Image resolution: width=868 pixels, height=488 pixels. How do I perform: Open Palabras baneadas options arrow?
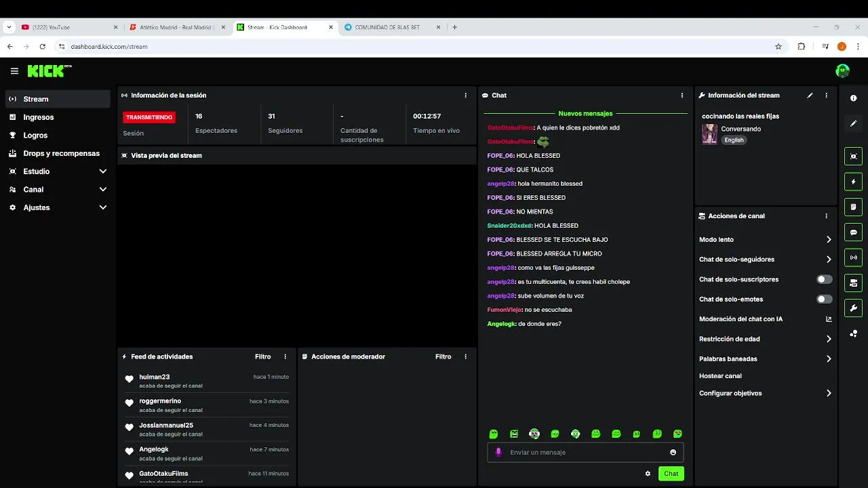[x=829, y=359]
